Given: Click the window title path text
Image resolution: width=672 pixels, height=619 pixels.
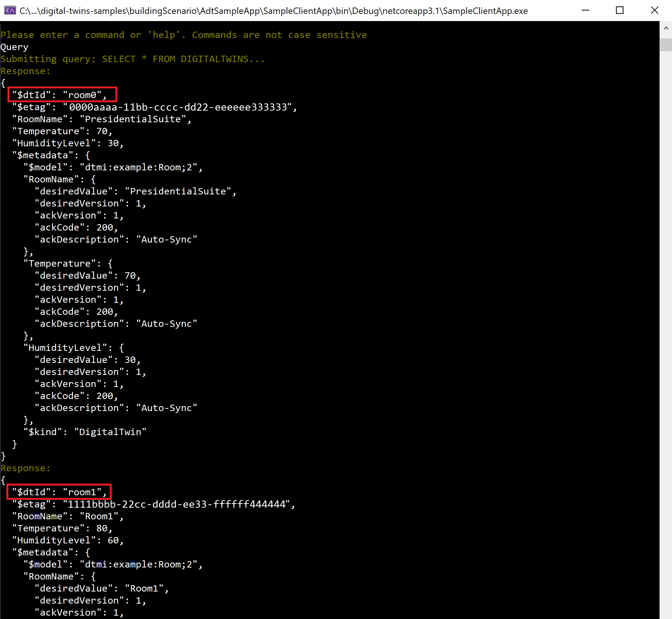Looking at the screenshot, I should (274, 11).
